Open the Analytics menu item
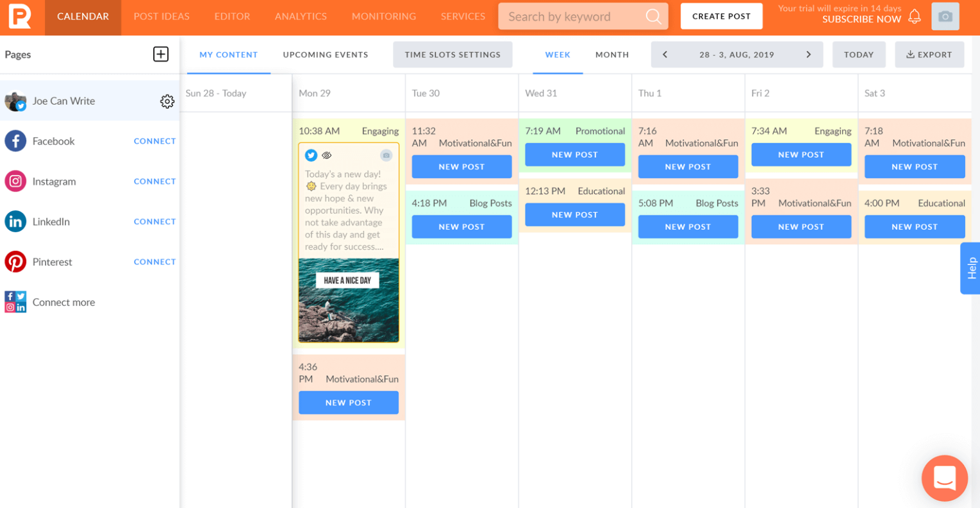The height and width of the screenshot is (508, 980). [301, 17]
